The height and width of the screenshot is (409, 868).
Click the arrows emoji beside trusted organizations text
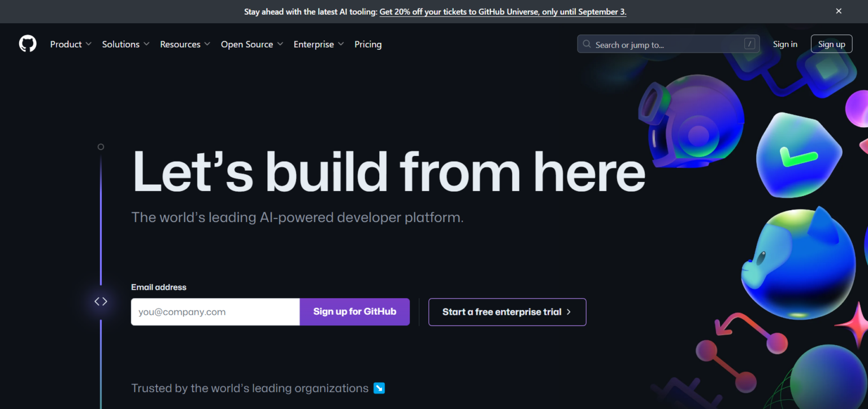(x=379, y=388)
